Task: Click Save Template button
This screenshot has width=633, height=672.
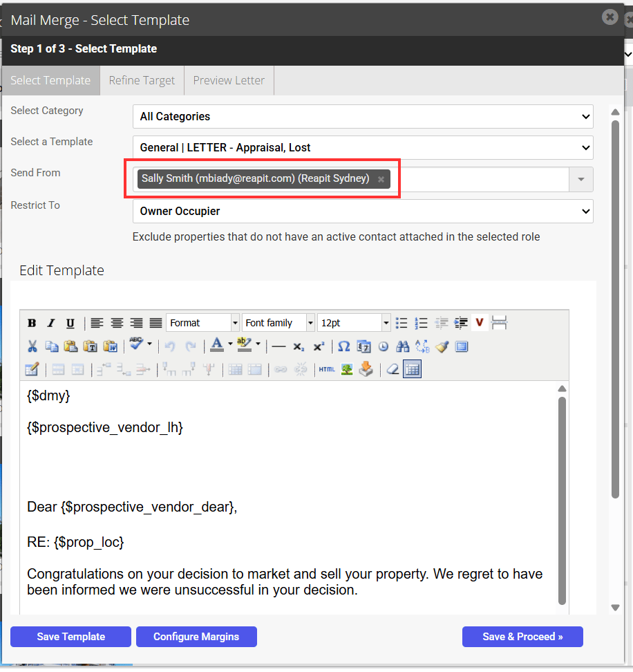Action: (70, 637)
